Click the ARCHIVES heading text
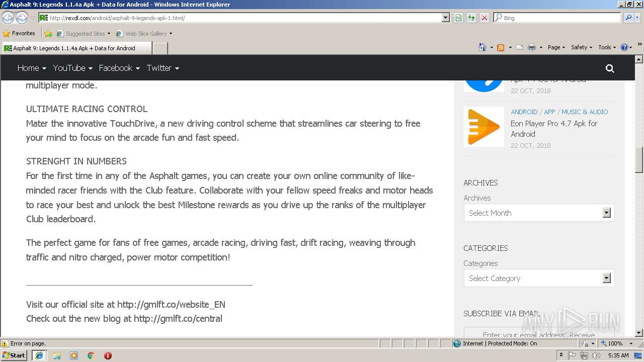644x362 pixels. coord(480,183)
